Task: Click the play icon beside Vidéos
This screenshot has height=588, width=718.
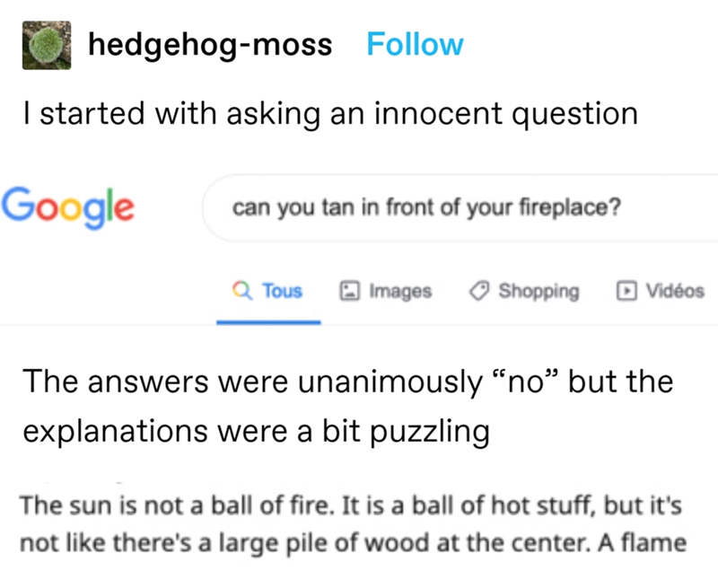Action: [621, 291]
